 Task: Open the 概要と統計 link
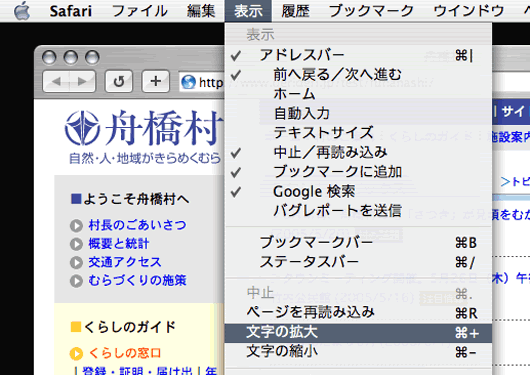coord(119,244)
